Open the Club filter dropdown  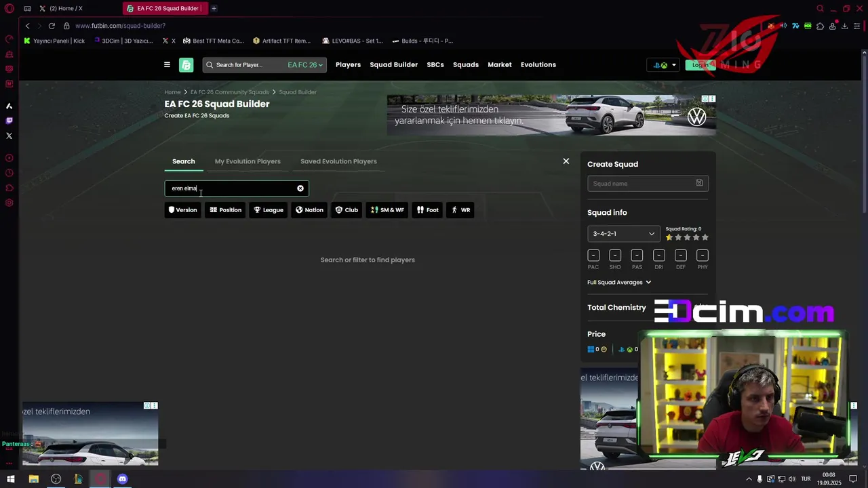pos(347,210)
